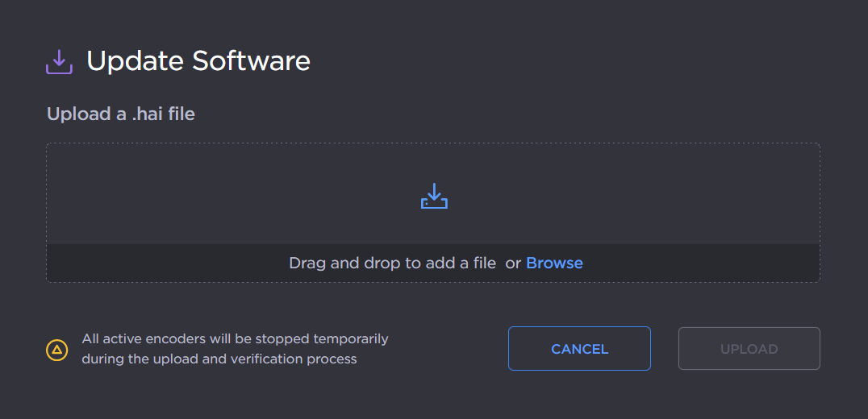Image resolution: width=868 pixels, height=419 pixels.
Task: Click the blue upload tray icon
Action: (x=434, y=196)
